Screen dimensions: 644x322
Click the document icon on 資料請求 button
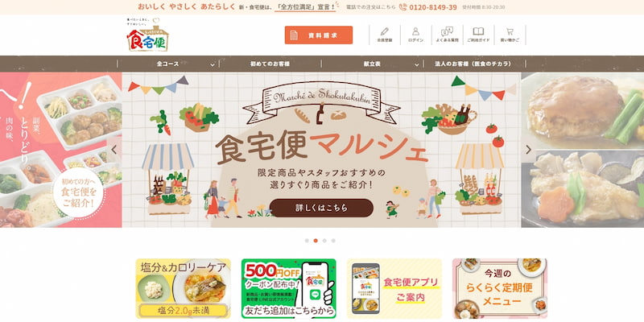294,35
